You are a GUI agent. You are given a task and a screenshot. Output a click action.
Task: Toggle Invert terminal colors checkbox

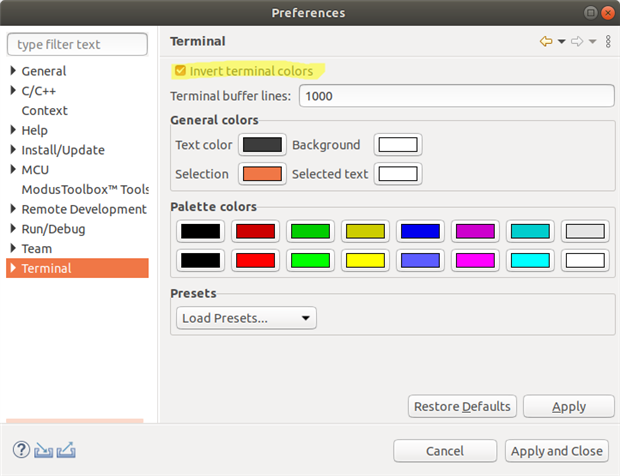tap(180, 71)
